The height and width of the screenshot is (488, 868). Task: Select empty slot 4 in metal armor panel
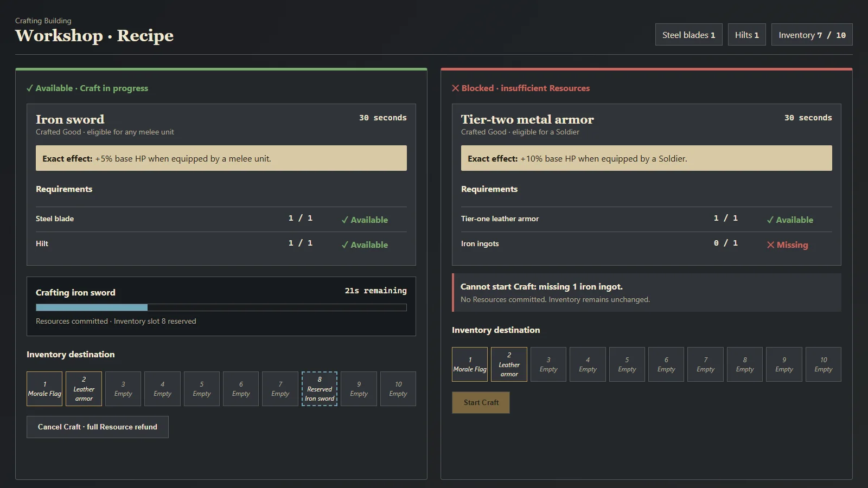pyautogui.click(x=588, y=364)
